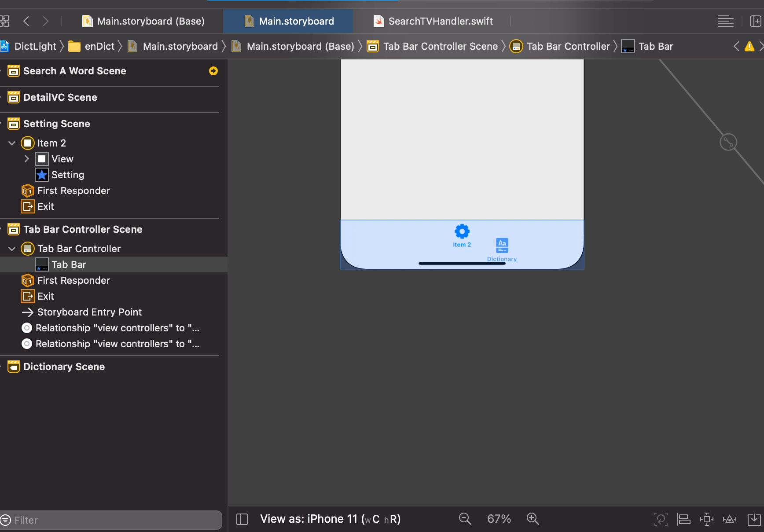Zoom out the storyboard canvas
The width and height of the screenshot is (764, 532).
(x=465, y=519)
